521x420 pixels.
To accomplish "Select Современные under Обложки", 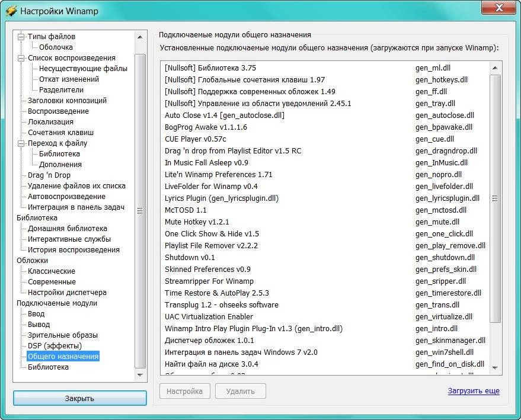I will [52, 281].
